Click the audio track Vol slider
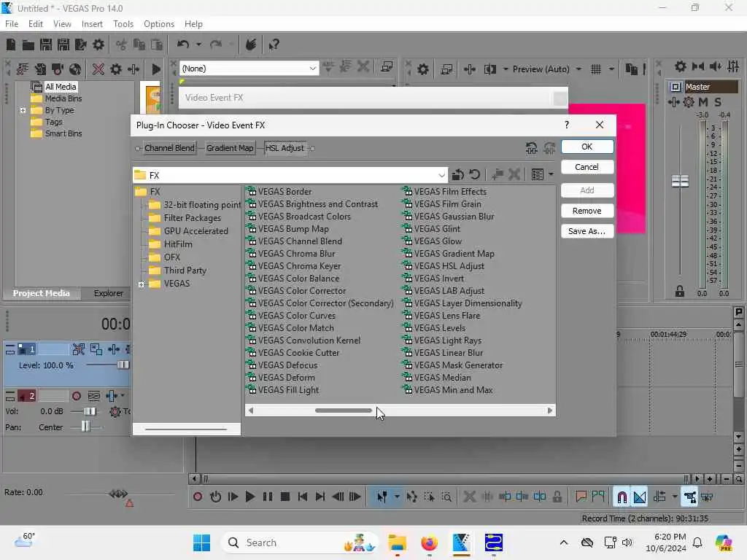Viewport: 747px width, 560px height. tap(89, 411)
